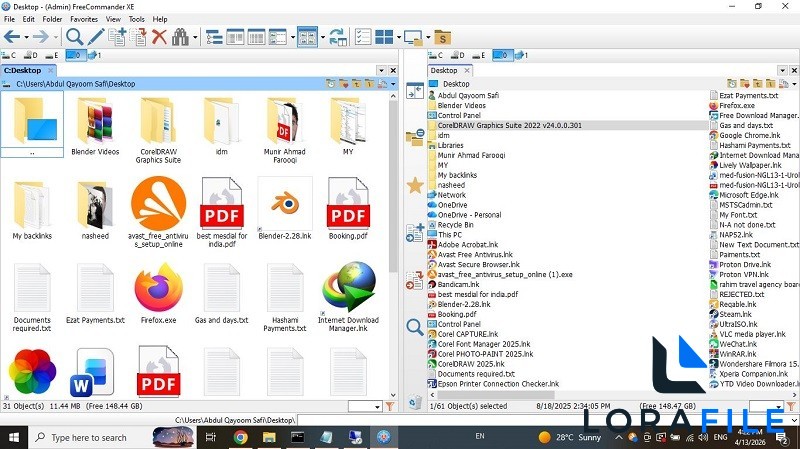Open the magnifier Search tool in toolbar
The height and width of the screenshot is (449, 800).
coord(74,37)
